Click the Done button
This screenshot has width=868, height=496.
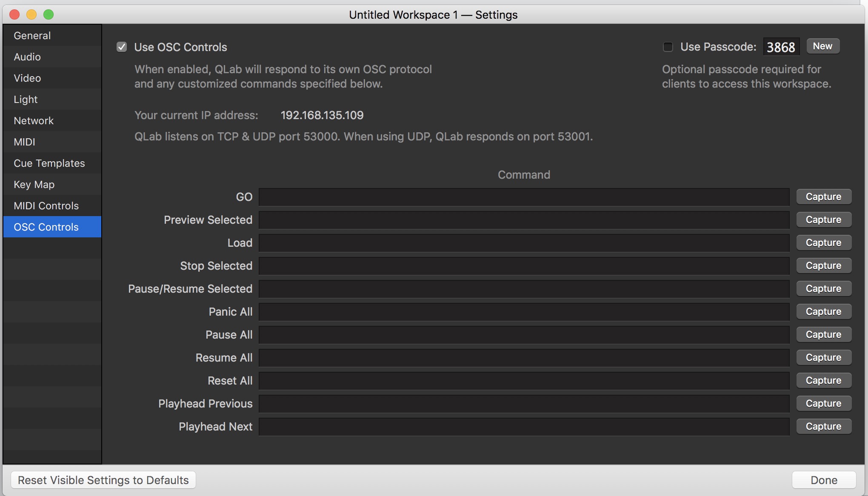pos(824,480)
